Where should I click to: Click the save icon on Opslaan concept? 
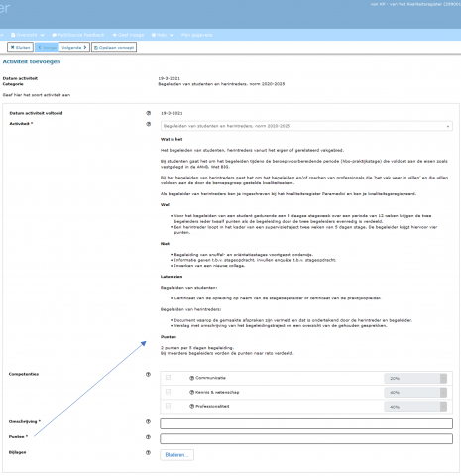[x=96, y=48]
